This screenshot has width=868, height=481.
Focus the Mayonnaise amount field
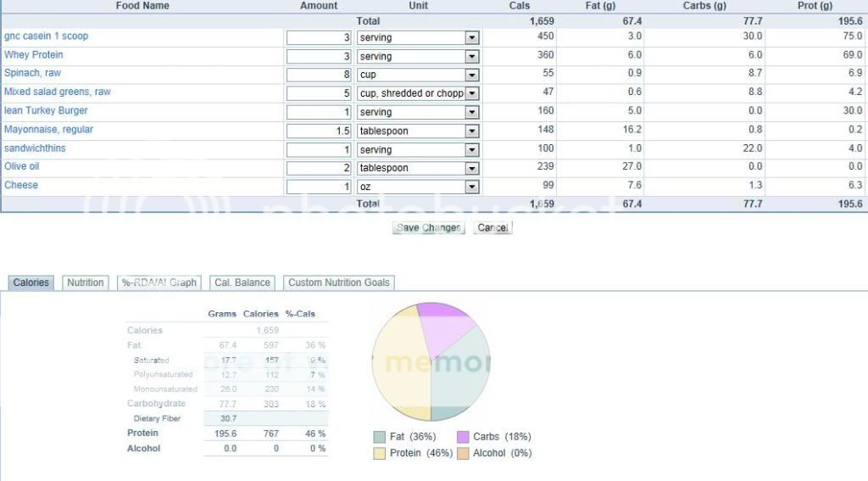[319, 131]
